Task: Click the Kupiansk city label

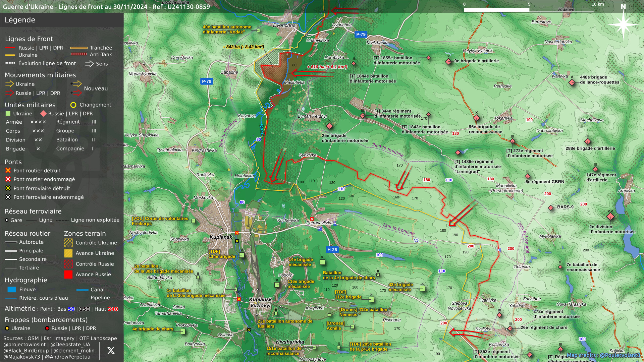Action: (x=221, y=237)
